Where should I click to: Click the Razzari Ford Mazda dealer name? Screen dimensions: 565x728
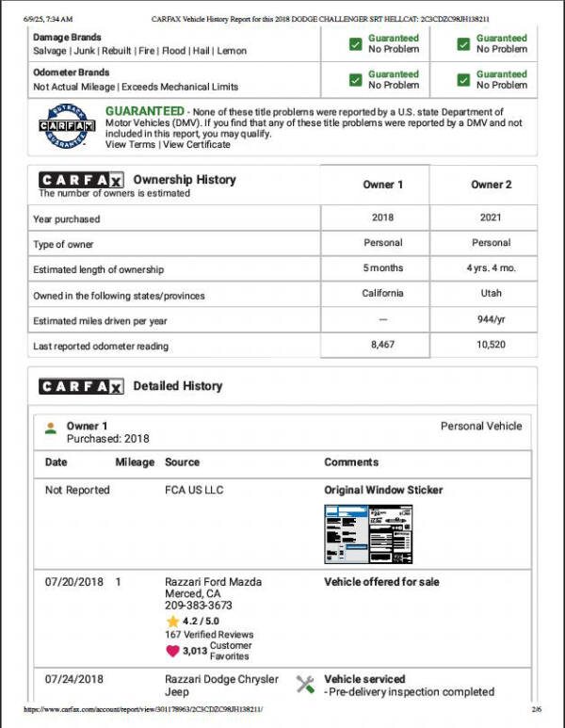213,582
